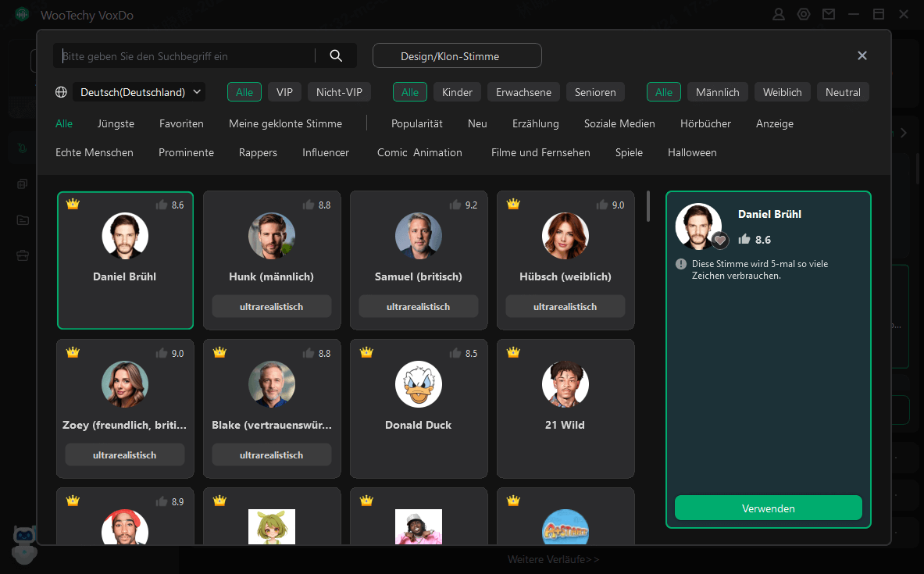The width and height of the screenshot is (924, 574).
Task: Switch to the Hörbücher category tab
Action: click(x=705, y=123)
